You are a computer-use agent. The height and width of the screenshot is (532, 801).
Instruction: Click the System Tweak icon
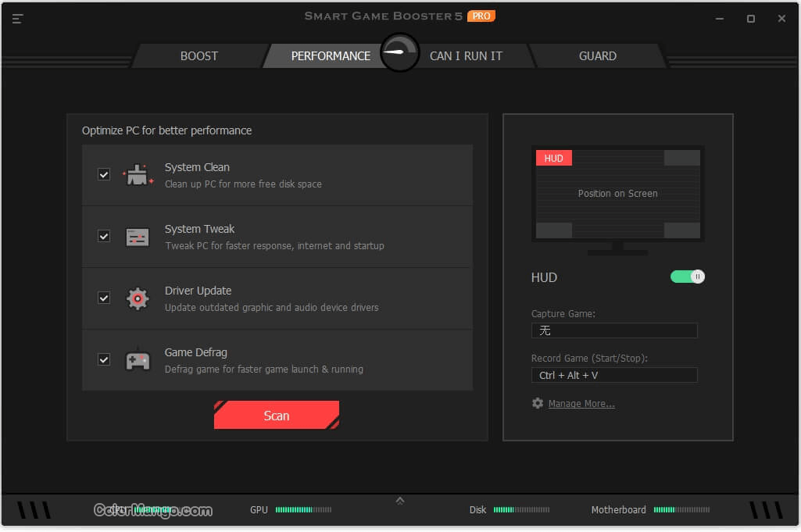[x=138, y=236]
